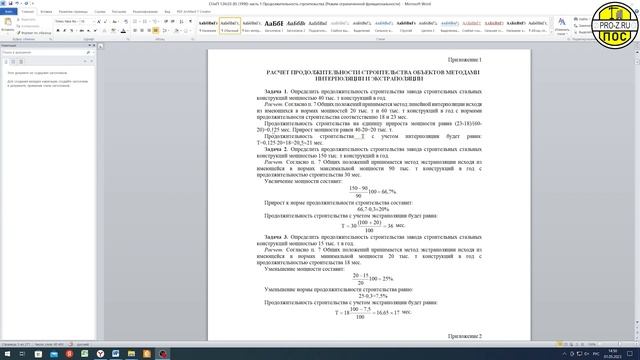Browse search results tab in navigation pane
The height and width of the screenshot is (360, 640).
point(21,62)
